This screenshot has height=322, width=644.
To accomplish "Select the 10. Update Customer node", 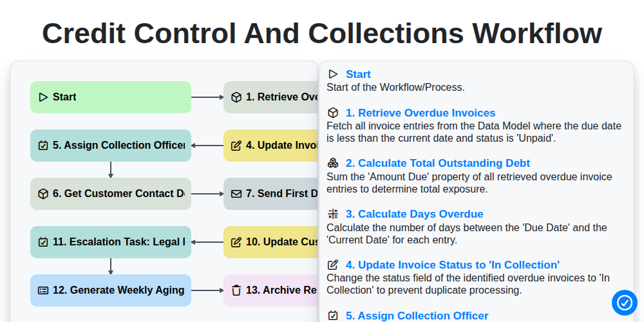I will click(271, 242).
